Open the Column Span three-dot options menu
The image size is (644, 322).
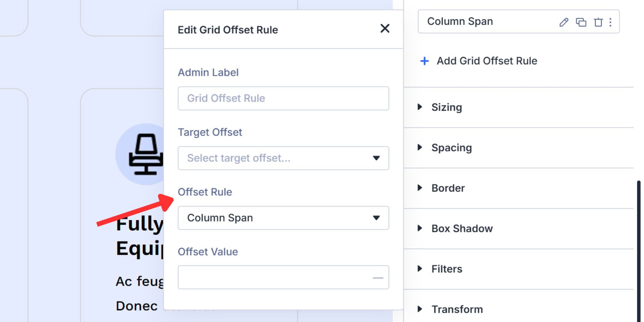pos(610,22)
